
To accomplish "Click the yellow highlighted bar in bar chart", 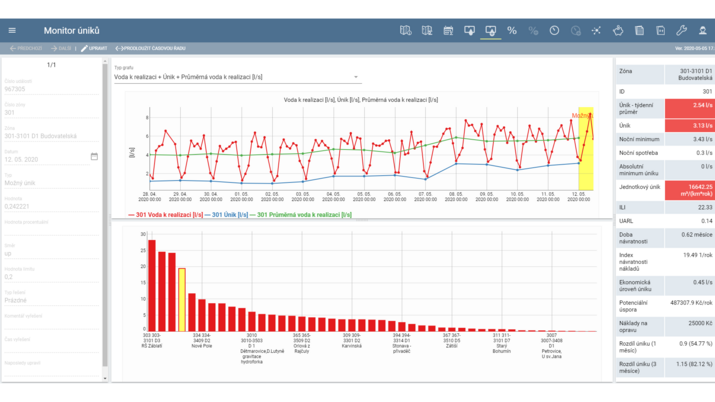I will coord(182,299).
